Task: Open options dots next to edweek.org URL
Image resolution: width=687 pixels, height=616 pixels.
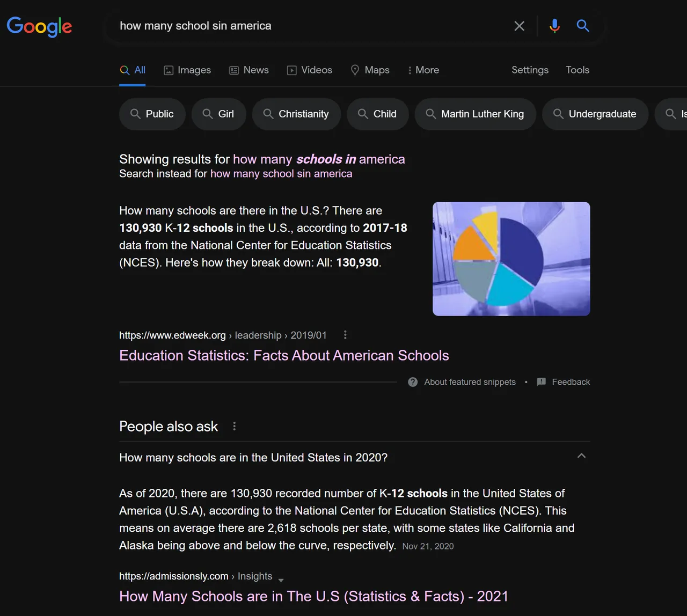Action: (345, 335)
